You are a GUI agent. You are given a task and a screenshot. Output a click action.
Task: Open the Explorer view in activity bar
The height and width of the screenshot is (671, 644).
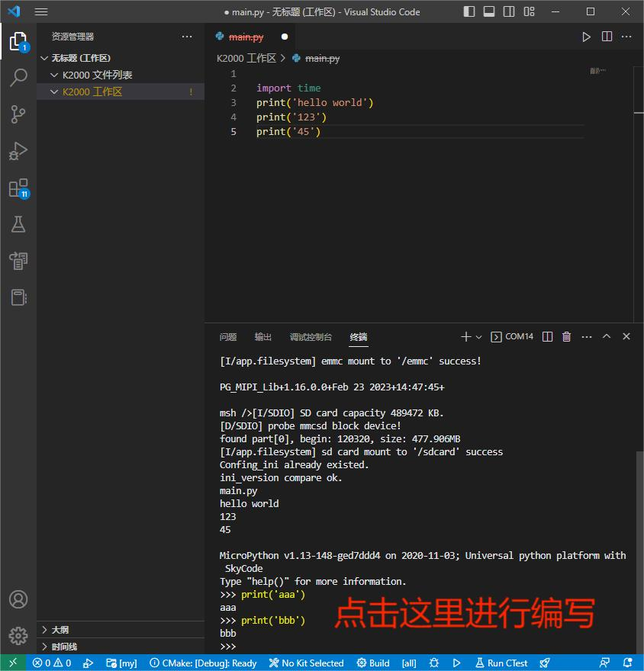(x=18, y=41)
